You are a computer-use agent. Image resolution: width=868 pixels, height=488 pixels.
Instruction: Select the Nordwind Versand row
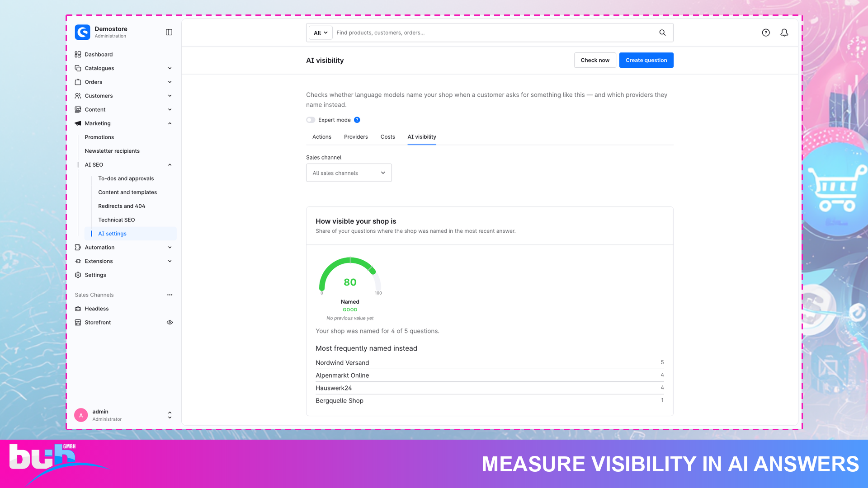490,362
